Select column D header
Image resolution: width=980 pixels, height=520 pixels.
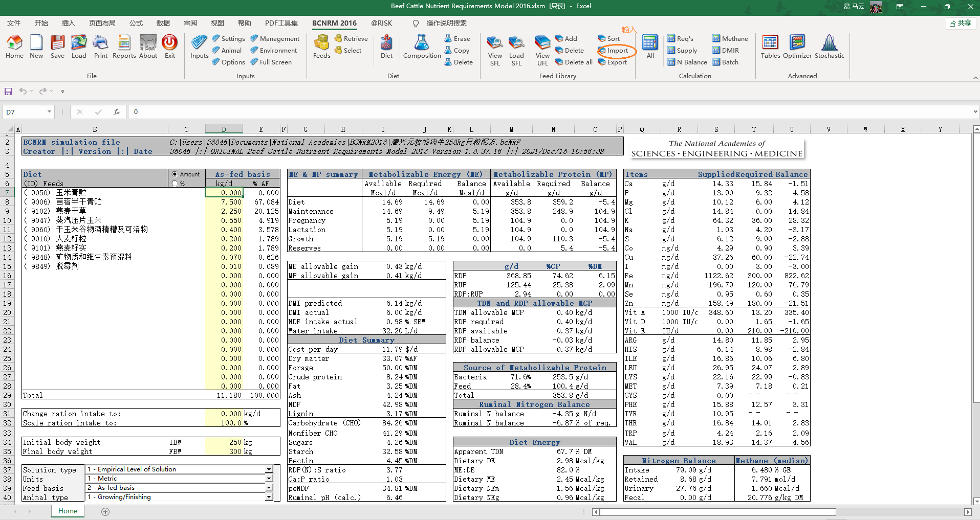point(224,129)
